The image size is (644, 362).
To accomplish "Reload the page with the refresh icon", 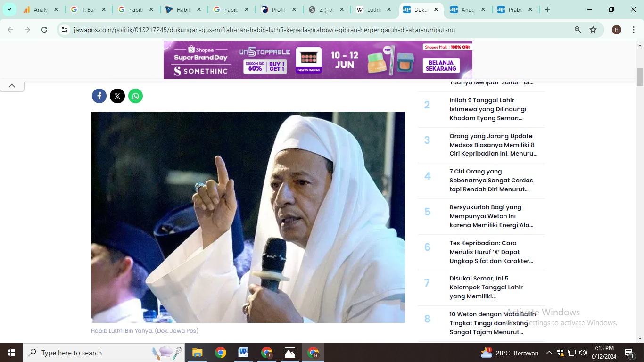I will (44, 29).
